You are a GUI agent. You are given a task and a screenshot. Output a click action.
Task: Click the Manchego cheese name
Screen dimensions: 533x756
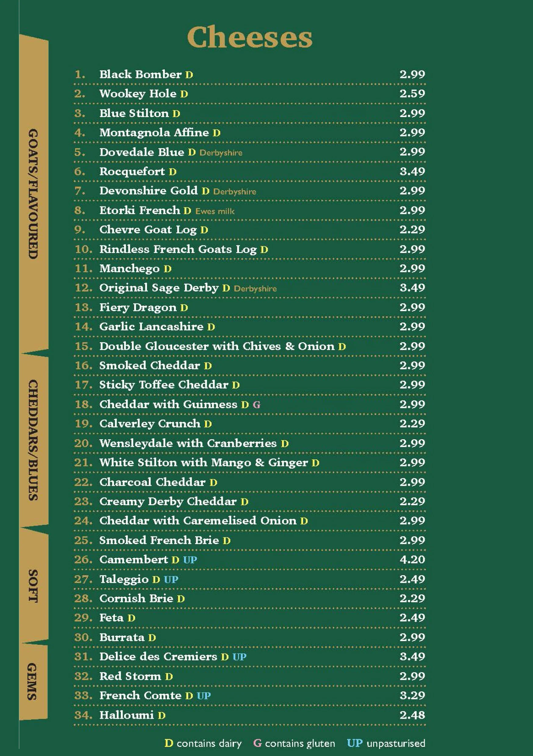(130, 269)
